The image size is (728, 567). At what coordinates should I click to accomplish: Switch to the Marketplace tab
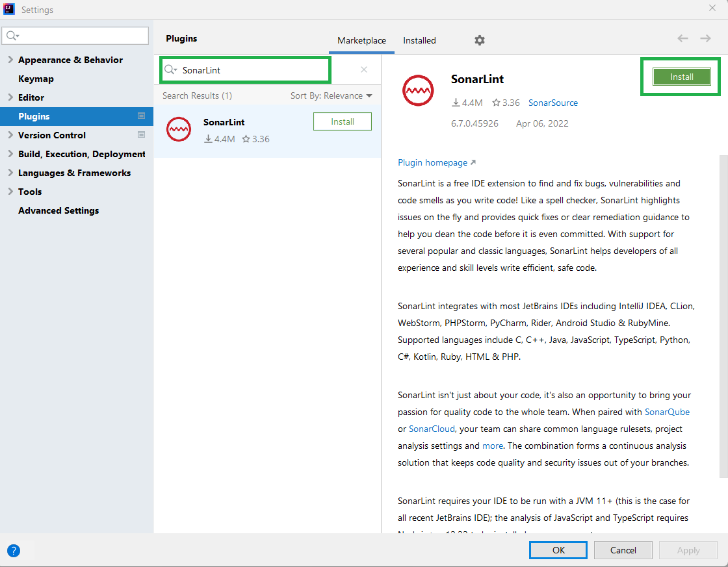pyautogui.click(x=361, y=40)
